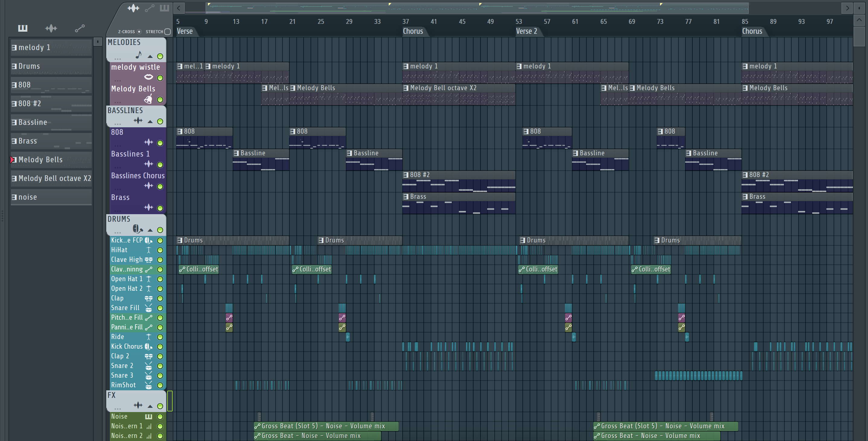Click the bell icon on Melody Bells track

click(148, 99)
